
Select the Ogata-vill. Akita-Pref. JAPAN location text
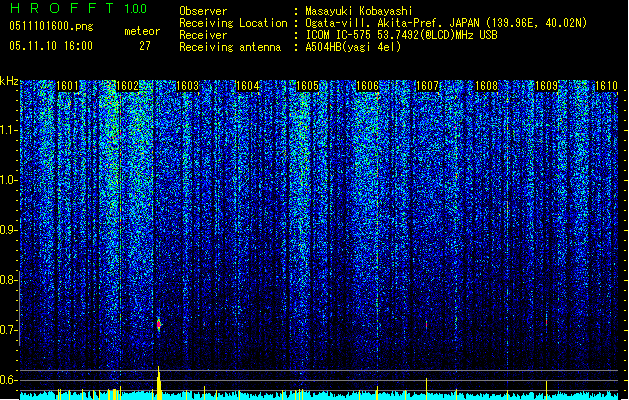[446, 23]
